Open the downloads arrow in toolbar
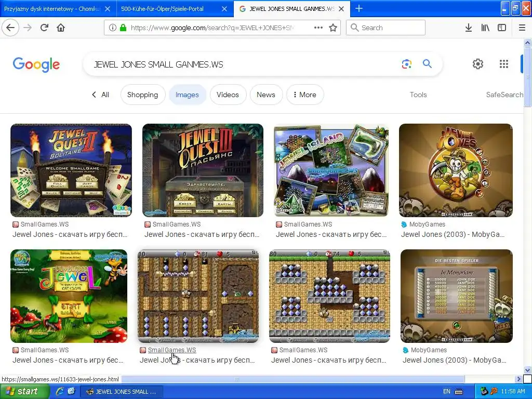532x399 pixels. 469,28
